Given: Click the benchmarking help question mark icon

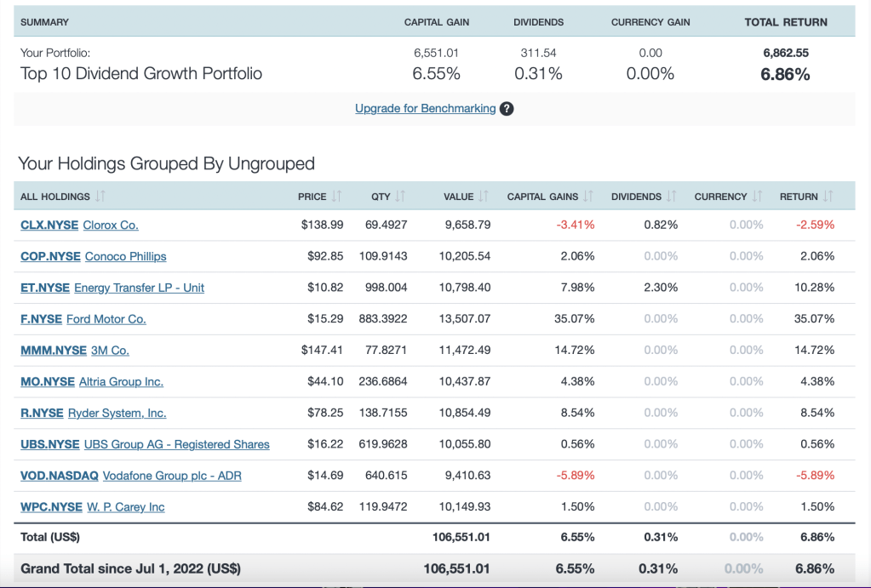Looking at the screenshot, I should 507,109.
